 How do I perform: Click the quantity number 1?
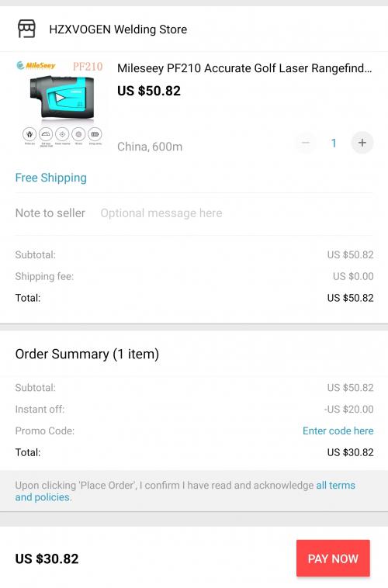click(334, 143)
